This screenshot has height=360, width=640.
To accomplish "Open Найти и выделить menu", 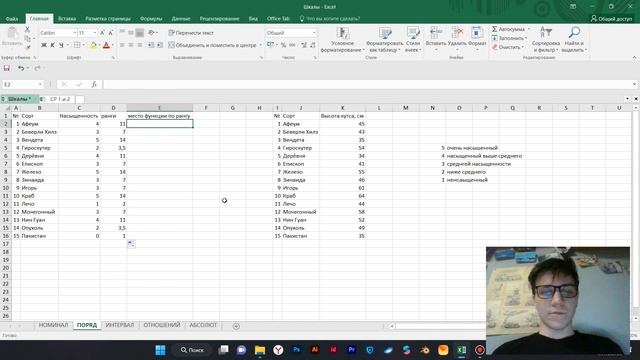I will click(x=574, y=40).
